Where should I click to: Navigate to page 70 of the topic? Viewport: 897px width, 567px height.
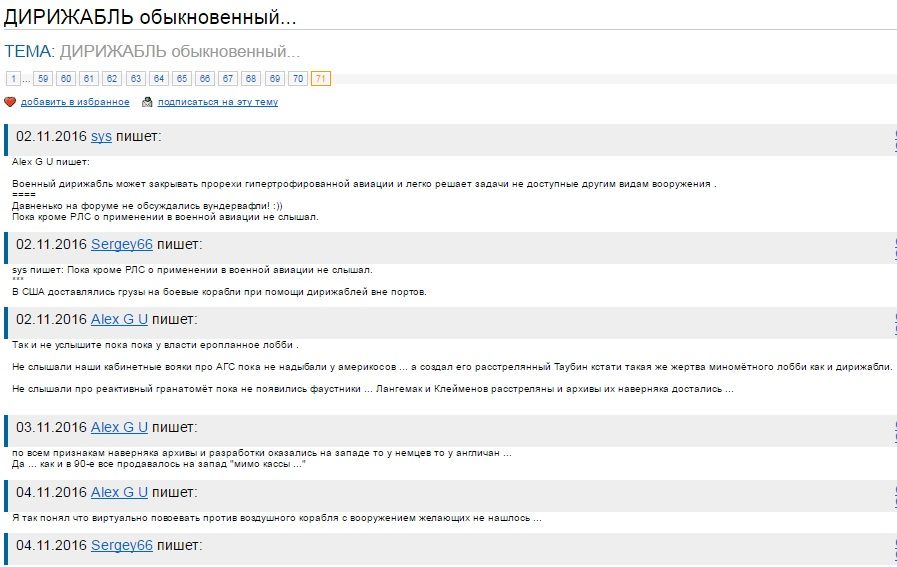point(297,78)
